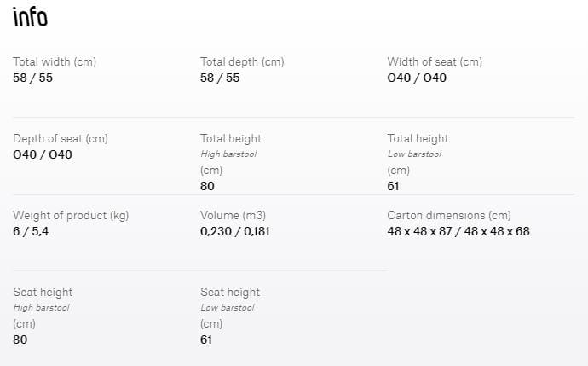Select the Total depth (cm) label
Screen dimensions: 588x366
tap(242, 61)
